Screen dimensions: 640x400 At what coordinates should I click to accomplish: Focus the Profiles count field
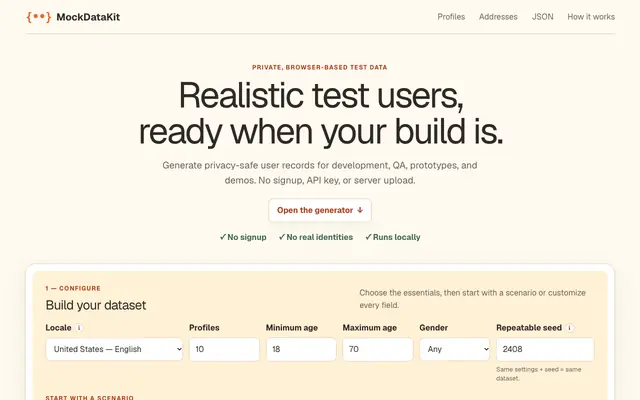pos(224,349)
